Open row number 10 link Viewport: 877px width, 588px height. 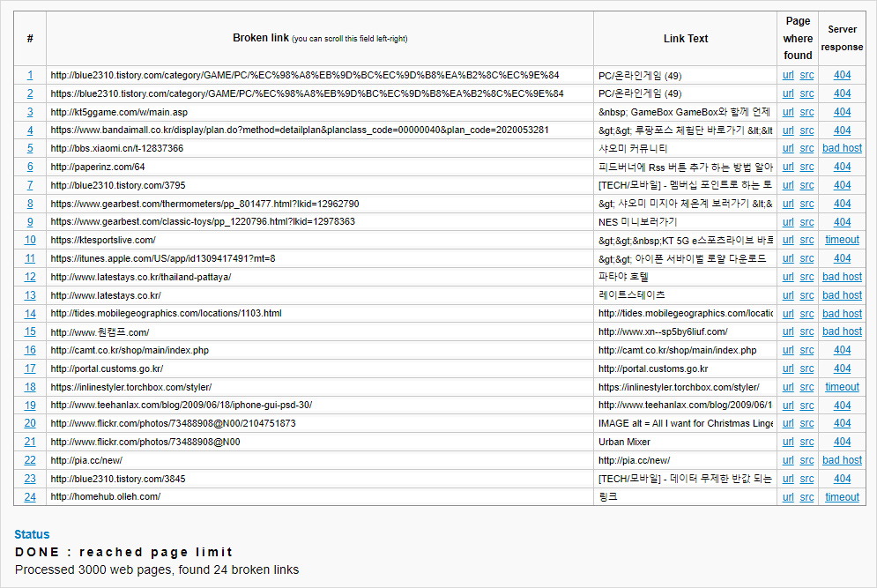pos(30,240)
